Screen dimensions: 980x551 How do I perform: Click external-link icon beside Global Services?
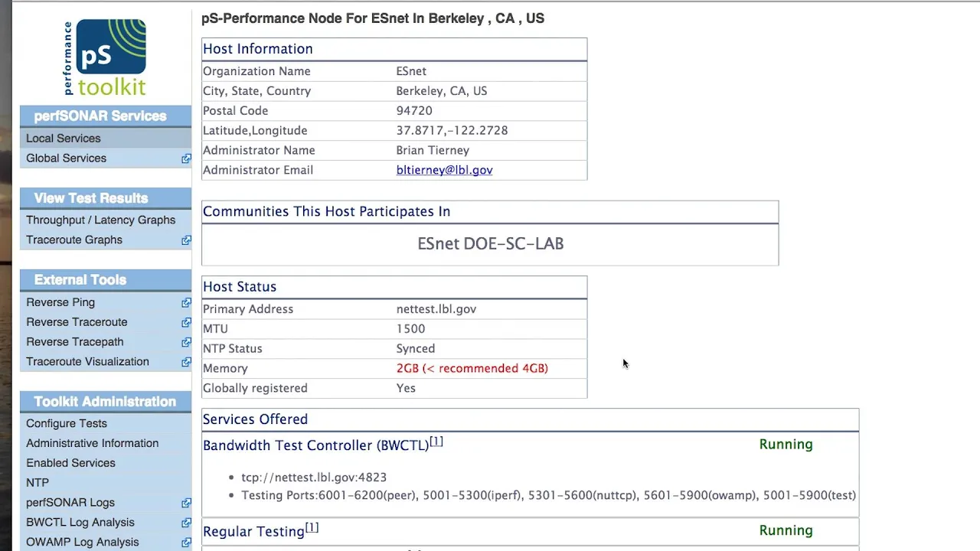(186, 158)
